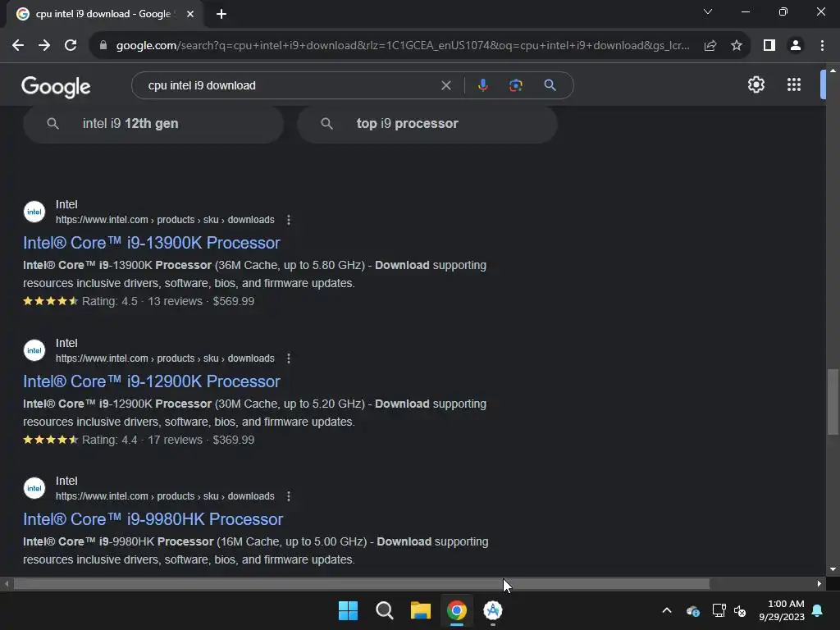Select suggestion top i9 processor

(427, 124)
